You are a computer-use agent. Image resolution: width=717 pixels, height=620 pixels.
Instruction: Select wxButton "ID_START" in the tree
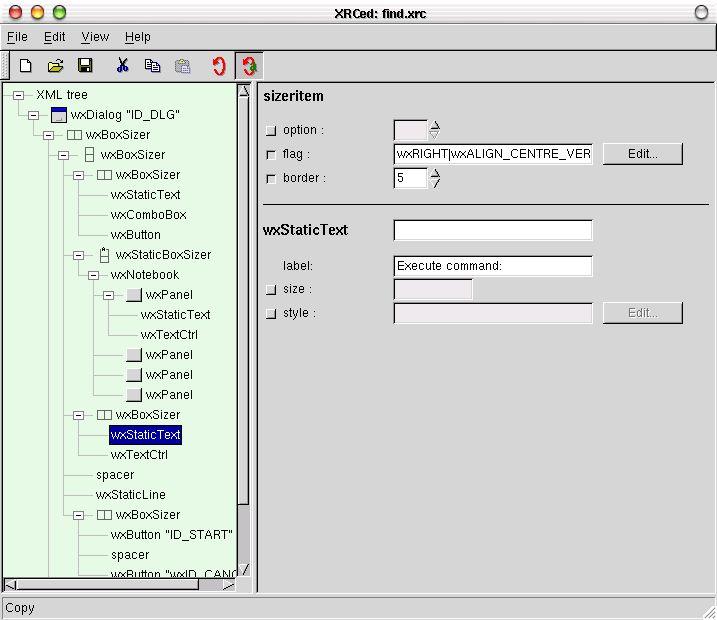[x=171, y=534]
